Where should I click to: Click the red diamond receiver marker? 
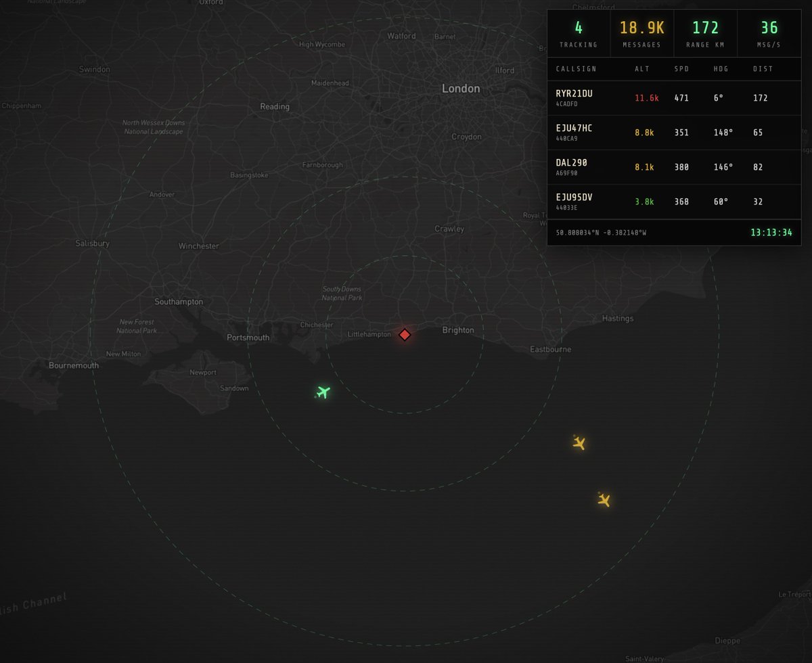[405, 334]
